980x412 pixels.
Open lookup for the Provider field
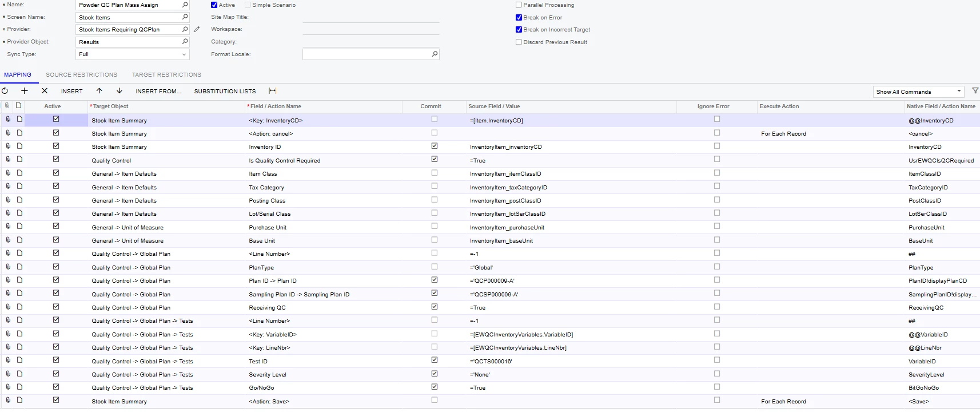[x=185, y=29]
